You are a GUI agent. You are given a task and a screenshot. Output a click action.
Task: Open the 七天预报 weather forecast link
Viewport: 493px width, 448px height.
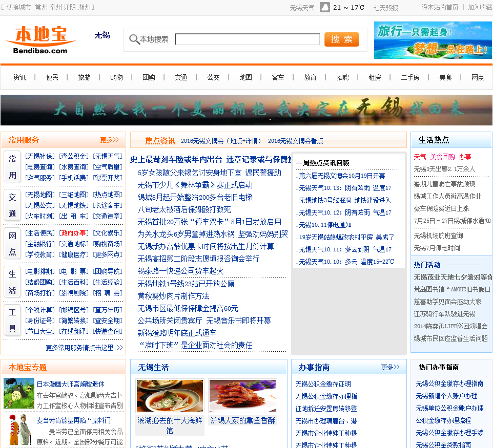coord(386,8)
